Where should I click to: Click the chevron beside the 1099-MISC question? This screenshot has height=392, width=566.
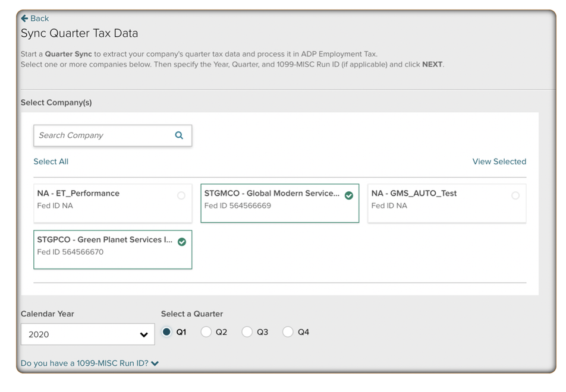click(x=155, y=363)
